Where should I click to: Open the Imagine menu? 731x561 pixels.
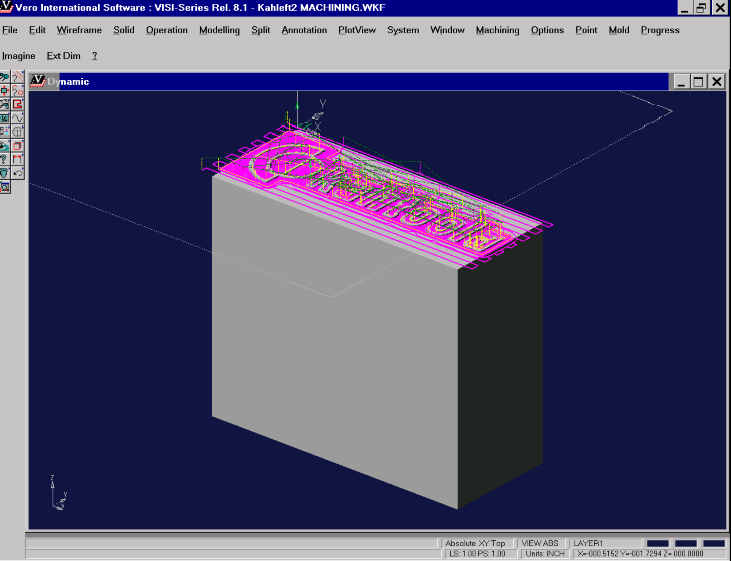(19, 56)
